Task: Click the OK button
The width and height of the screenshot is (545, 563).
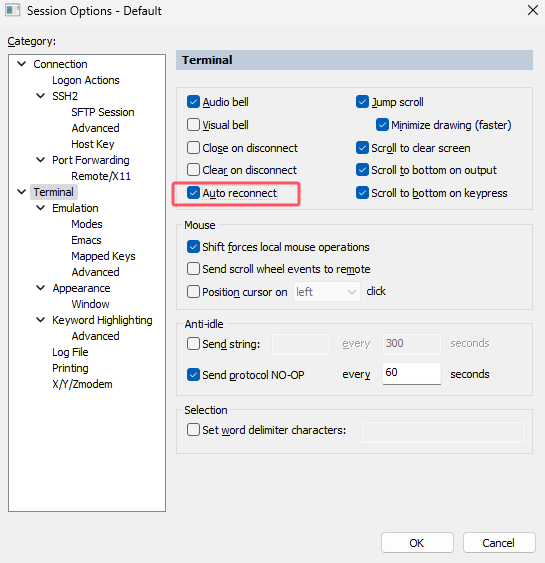Action: [417, 543]
